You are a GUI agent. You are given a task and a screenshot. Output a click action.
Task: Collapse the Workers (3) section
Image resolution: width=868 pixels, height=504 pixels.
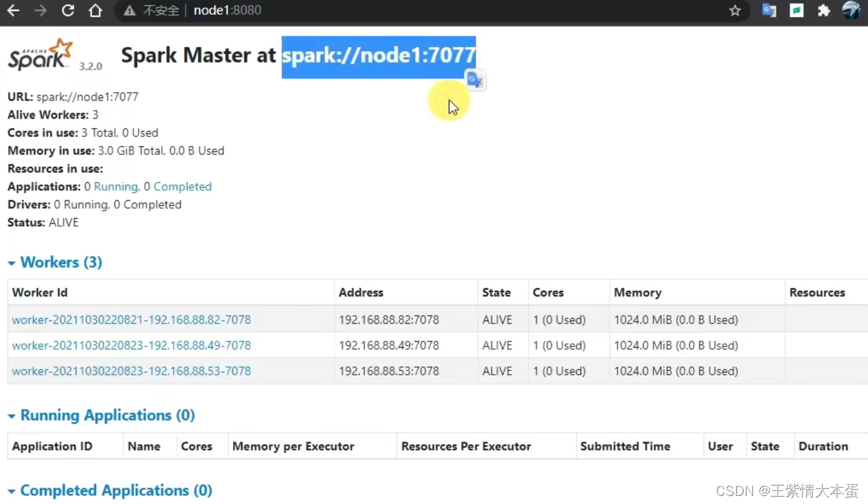click(55, 262)
